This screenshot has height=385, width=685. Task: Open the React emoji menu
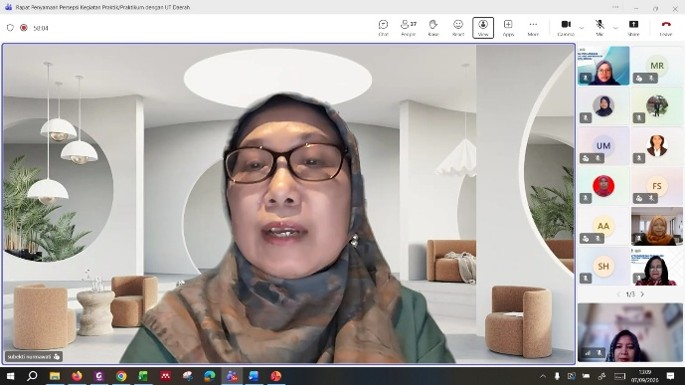[x=458, y=28]
